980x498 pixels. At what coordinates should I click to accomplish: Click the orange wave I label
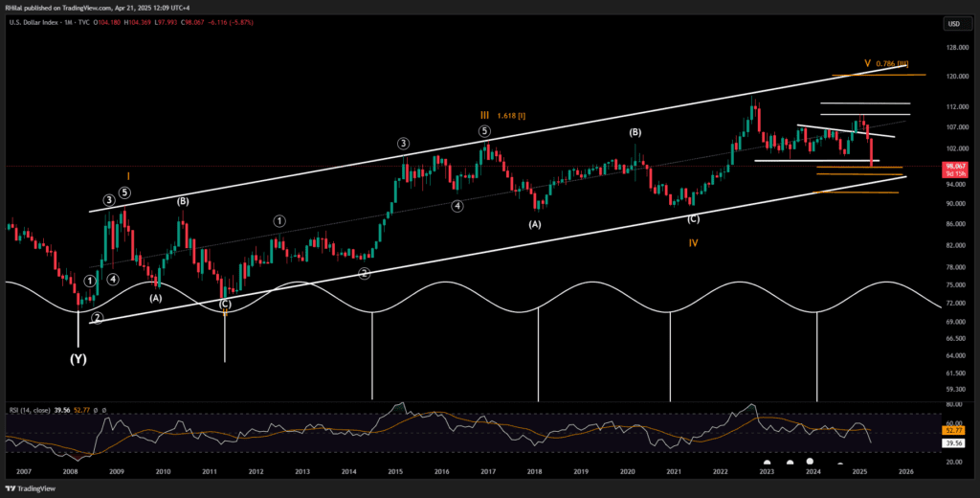coord(129,176)
